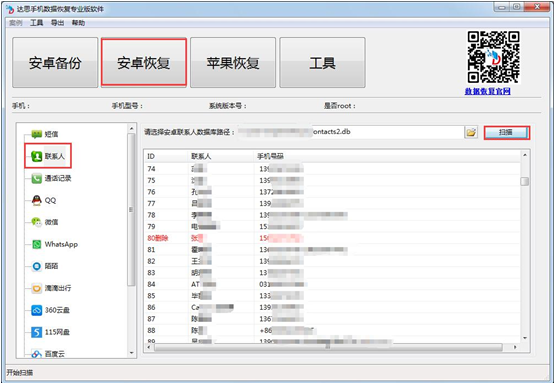This screenshot has height=383, width=554.
Task: Open the 360云盘 cloud icon
Action: pos(36,310)
